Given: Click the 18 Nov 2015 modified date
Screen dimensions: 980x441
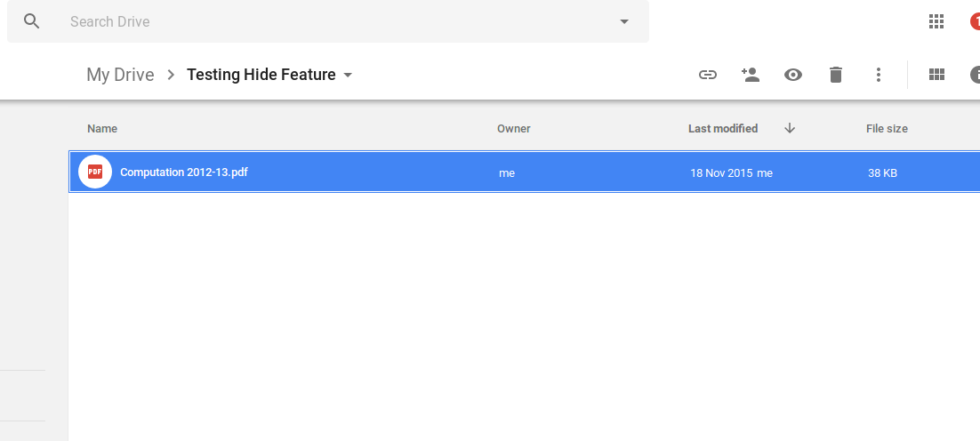Looking at the screenshot, I should coord(721,173).
